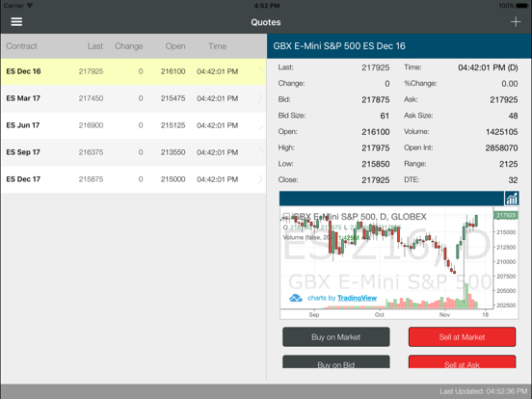Screen dimensions: 532x399
Task: Click the 213550 open value cell
Action: 173,152
